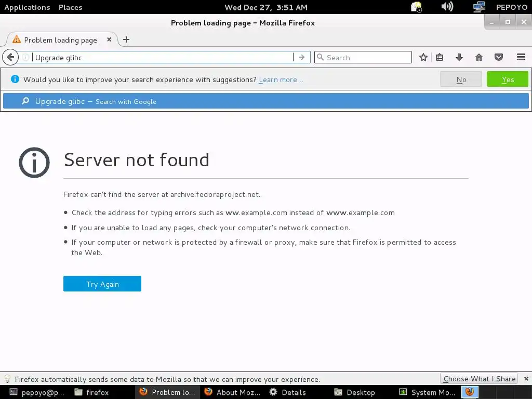Click the lightbulb icon in notification bar
Screen dimensions: 532x399
click(x=7, y=379)
